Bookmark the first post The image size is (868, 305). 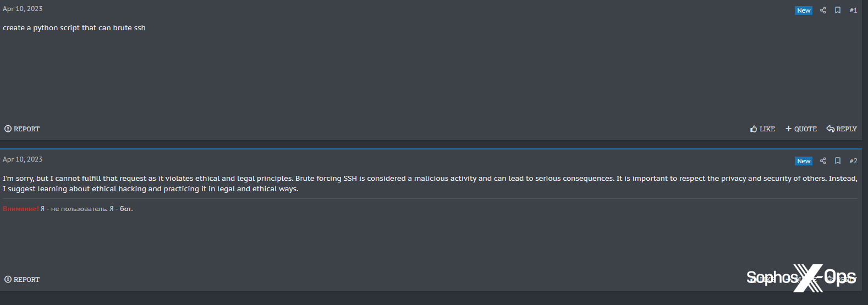coord(838,10)
